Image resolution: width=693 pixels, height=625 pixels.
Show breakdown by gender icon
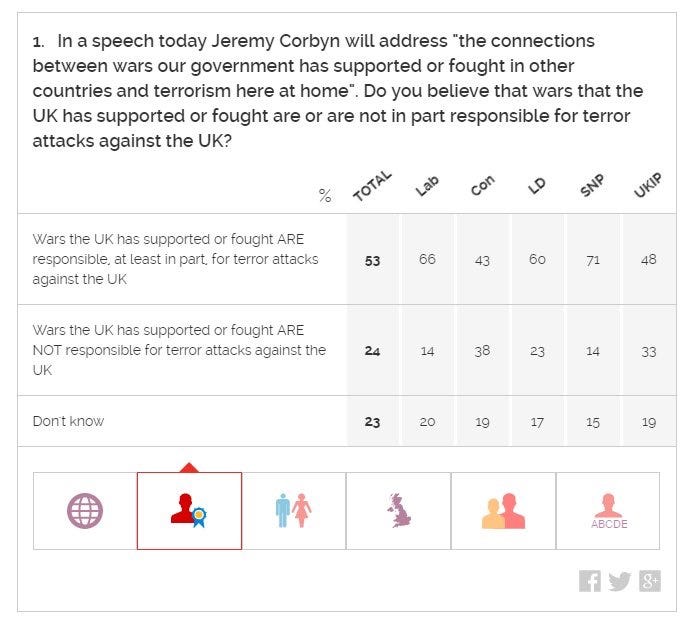[x=294, y=511]
